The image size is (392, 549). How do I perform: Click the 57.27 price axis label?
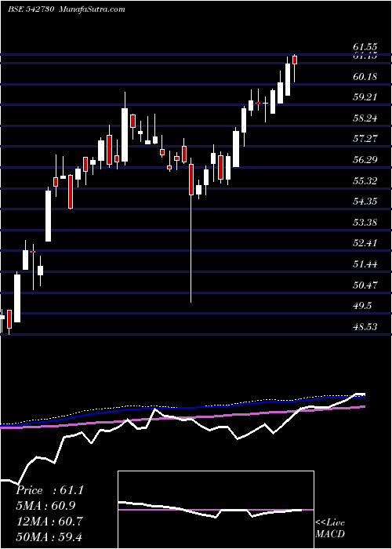[x=365, y=139]
